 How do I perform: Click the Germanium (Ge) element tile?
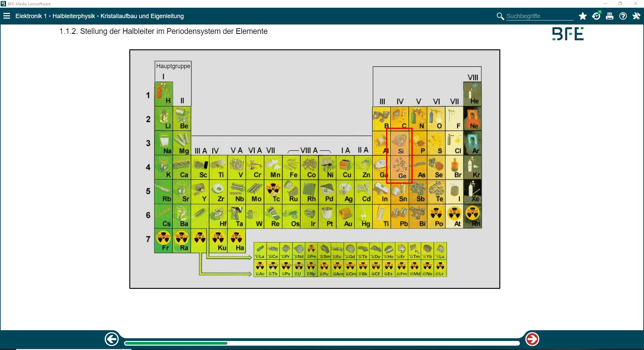click(399, 168)
